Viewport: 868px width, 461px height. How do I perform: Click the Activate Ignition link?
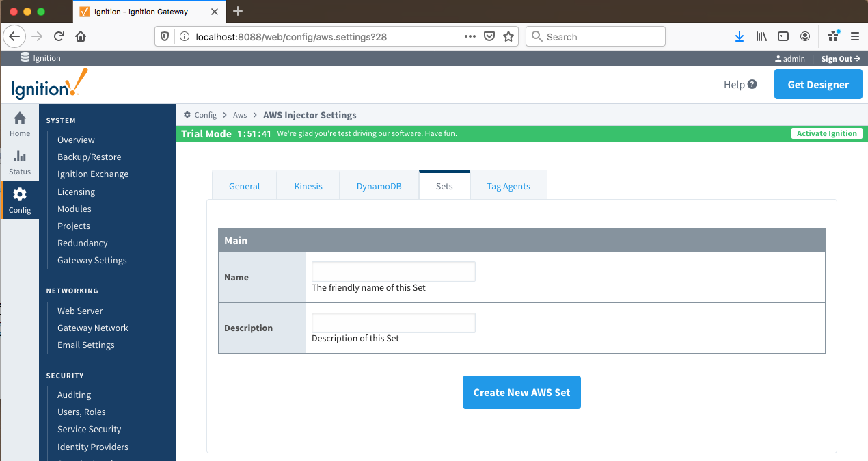[x=826, y=133]
